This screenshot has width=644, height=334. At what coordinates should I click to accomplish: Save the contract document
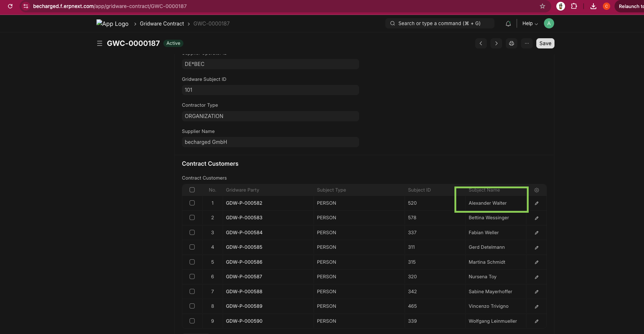545,43
